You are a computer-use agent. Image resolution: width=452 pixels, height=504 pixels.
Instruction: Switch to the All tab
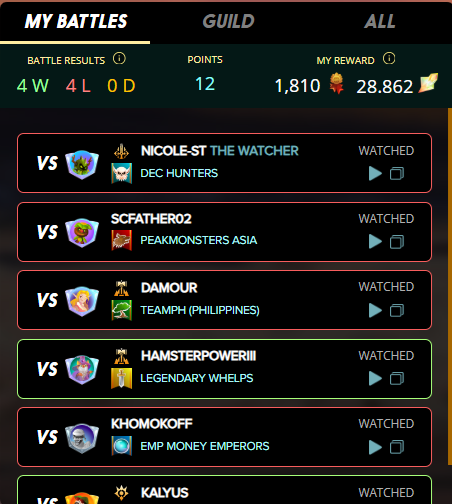point(380,21)
